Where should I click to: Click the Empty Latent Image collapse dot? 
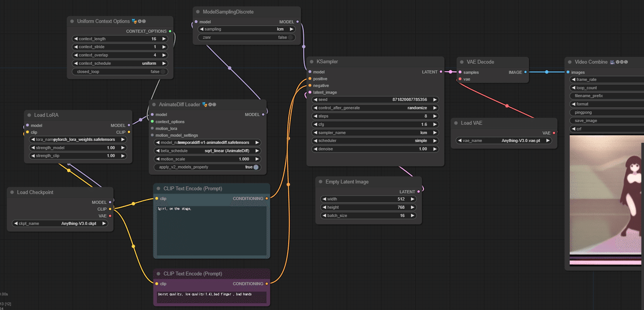[x=320, y=182]
